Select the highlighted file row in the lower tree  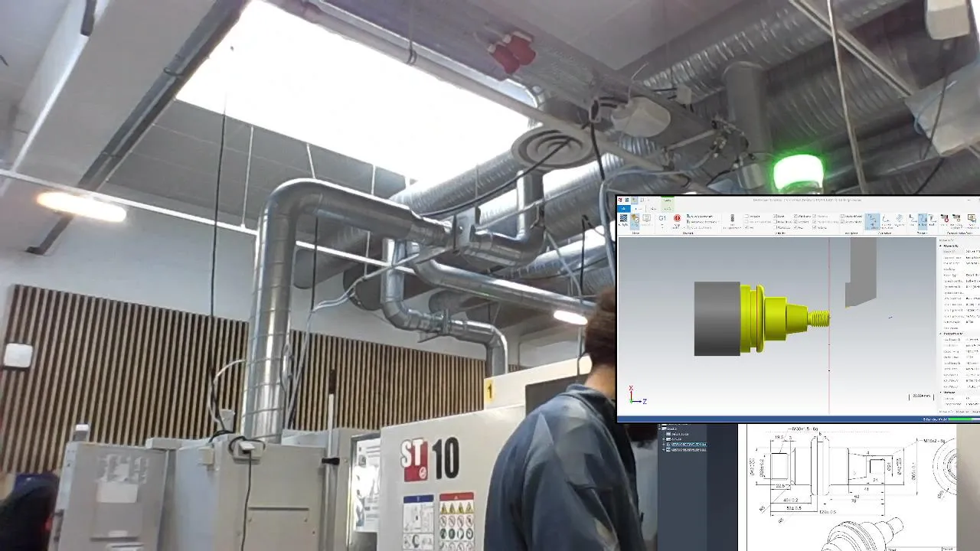click(688, 445)
